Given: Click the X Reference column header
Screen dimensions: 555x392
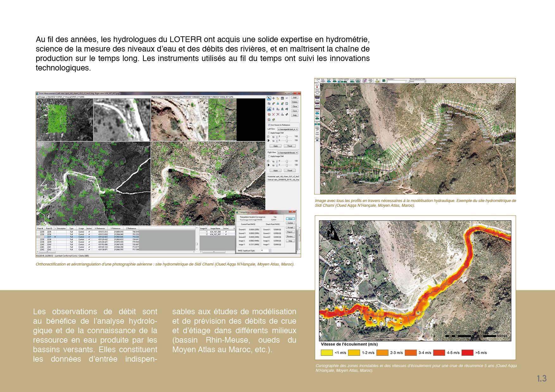Looking at the screenshot, I should click(100, 228).
